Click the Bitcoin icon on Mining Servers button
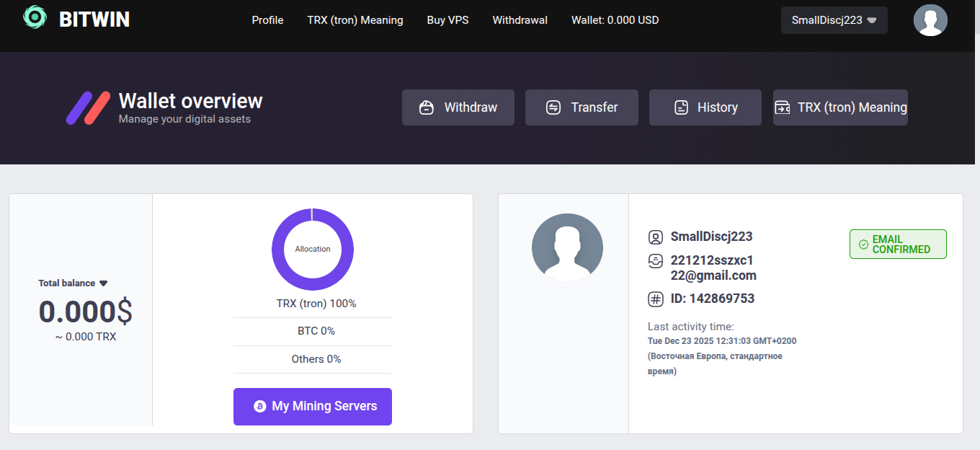Image resolution: width=980 pixels, height=450 pixels. [x=260, y=407]
